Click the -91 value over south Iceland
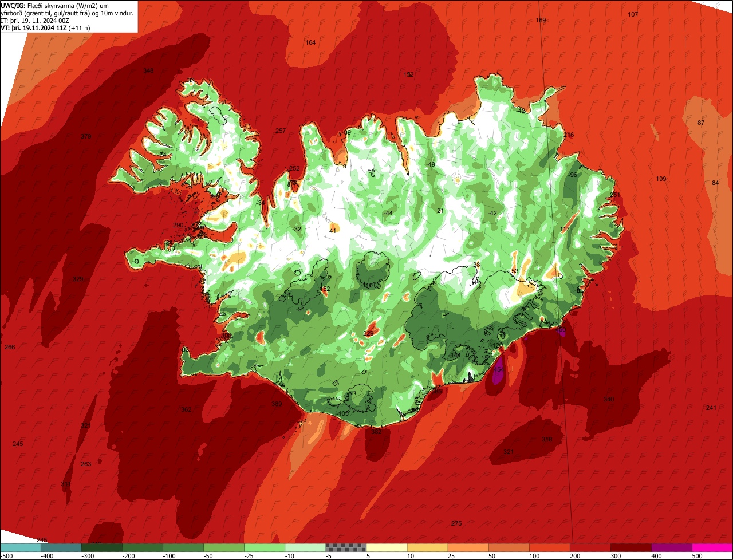The image size is (733, 560). [x=300, y=310]
